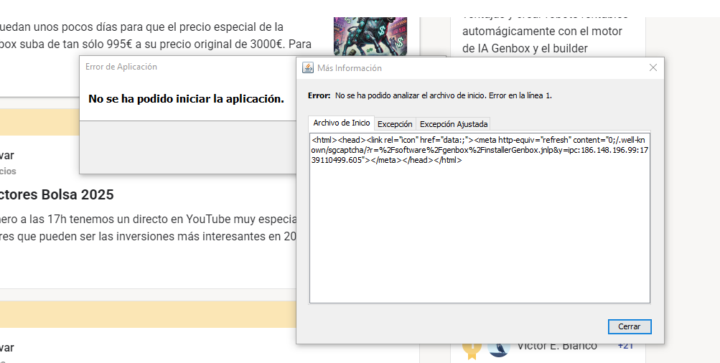Open the 'ctores Bolsa 2025' post heading
This screenshot has width=720, height=363.
[56, 195]
